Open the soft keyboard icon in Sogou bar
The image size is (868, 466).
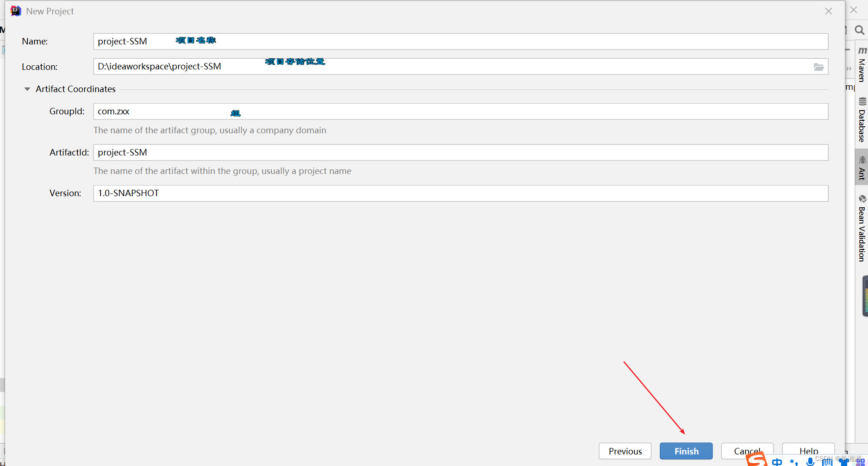click(x=827, y=462)
